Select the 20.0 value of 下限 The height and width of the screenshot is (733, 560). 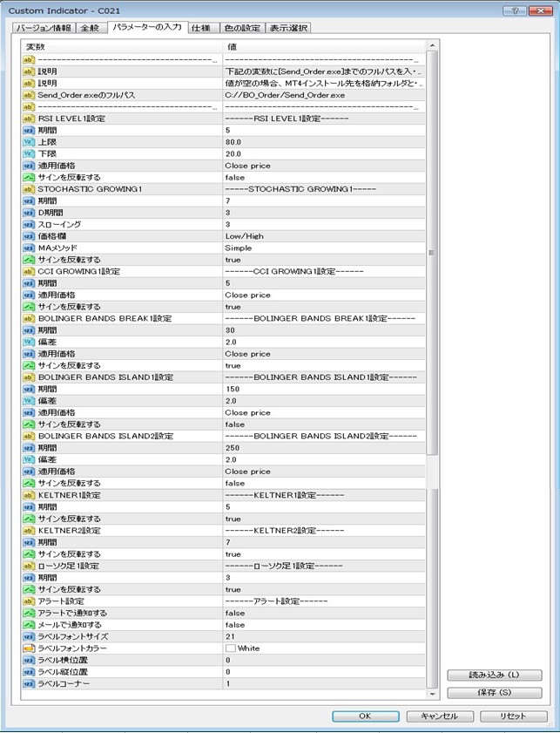click(x=233, y=153)
